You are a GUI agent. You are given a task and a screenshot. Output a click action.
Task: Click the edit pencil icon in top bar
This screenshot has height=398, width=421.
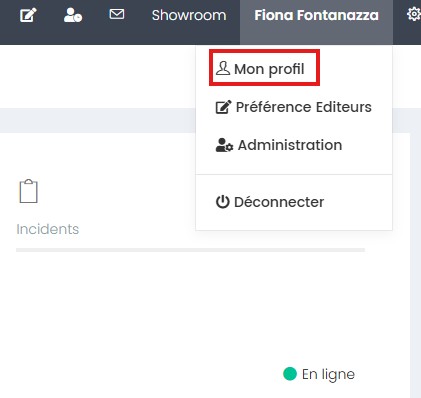pyautogui.click(x=28, y=15)
